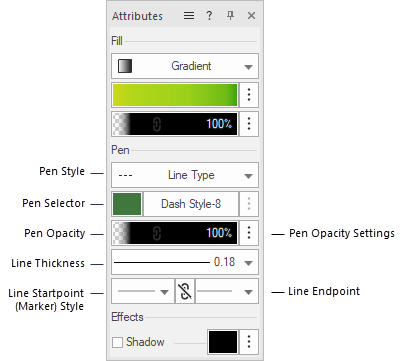Click the green pen color swatch

(127, 204)
